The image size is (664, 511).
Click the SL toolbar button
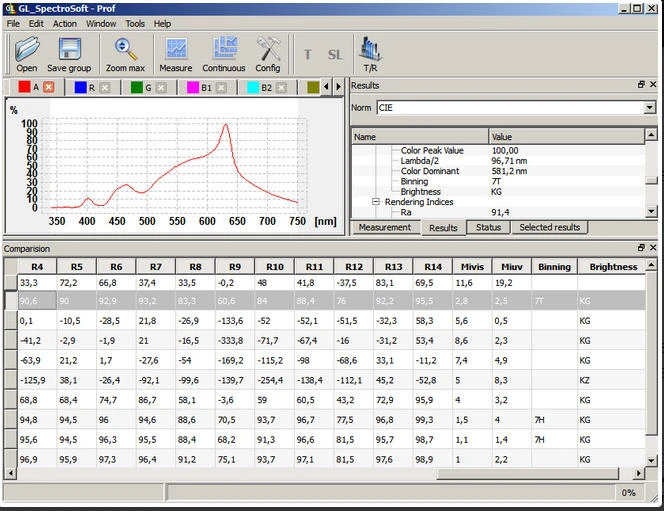[335, 55]
